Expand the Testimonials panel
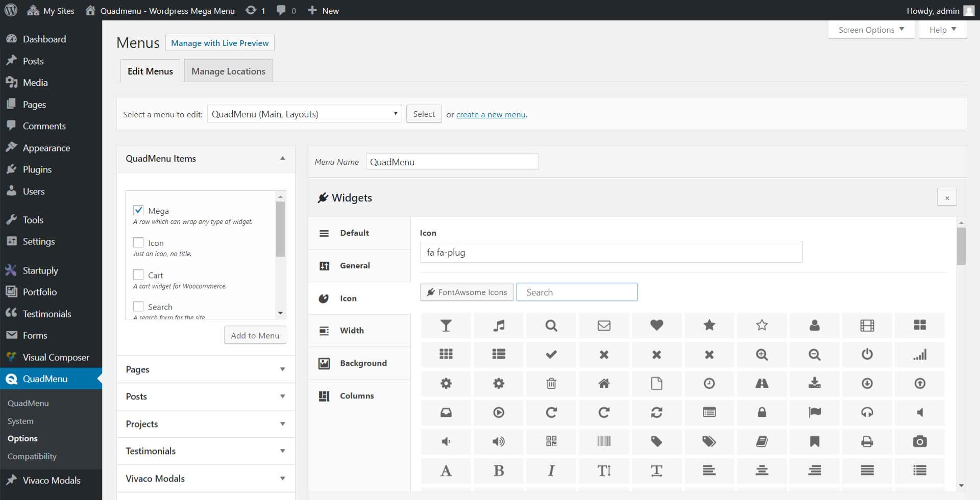980x500 pixels. [282, 451]
